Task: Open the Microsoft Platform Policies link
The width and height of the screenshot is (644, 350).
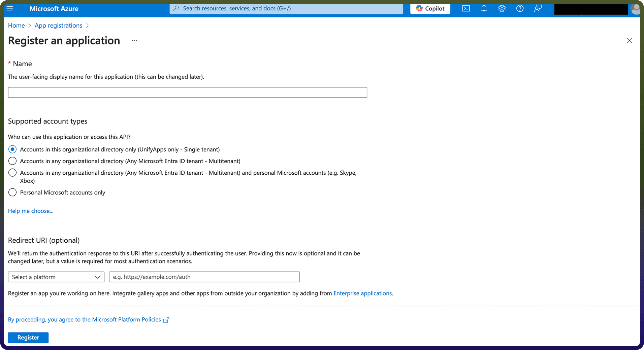Action: (85, 319)
